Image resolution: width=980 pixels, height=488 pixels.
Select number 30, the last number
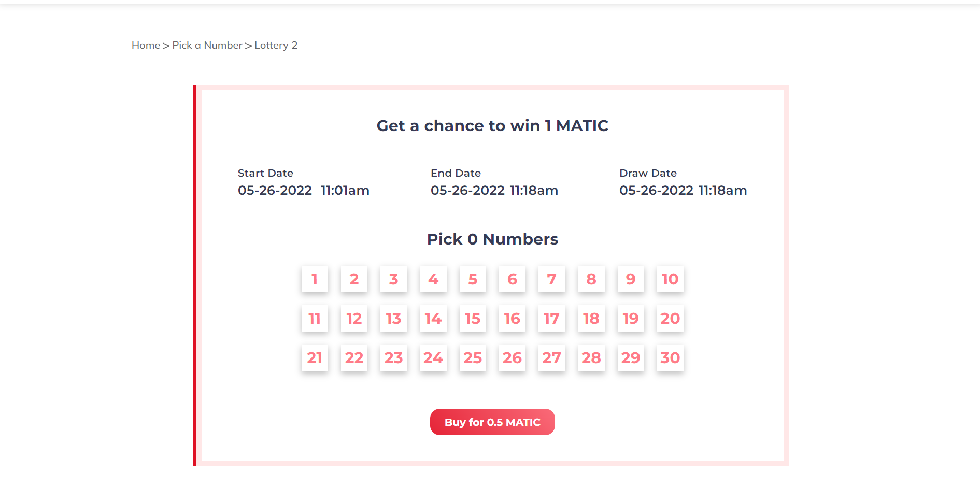(x=670, y=357)
